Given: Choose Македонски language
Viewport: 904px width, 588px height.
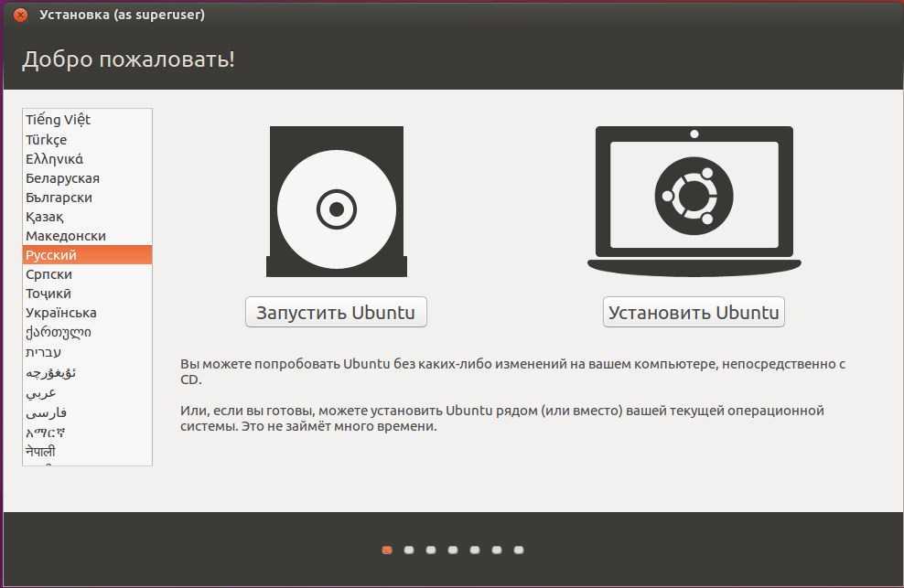Looking at the screenshot, I should (x=87, y=236).
